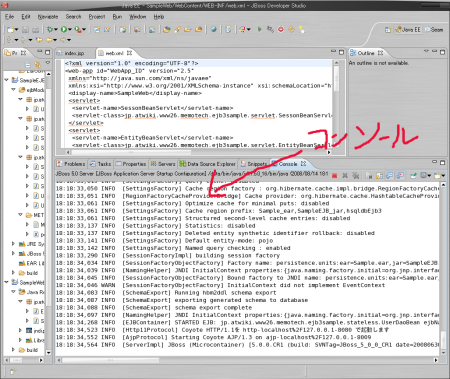This screenshot has height=379, width=450.
Task: Maximize the Console view panel
Action: (x=442, y=163)
